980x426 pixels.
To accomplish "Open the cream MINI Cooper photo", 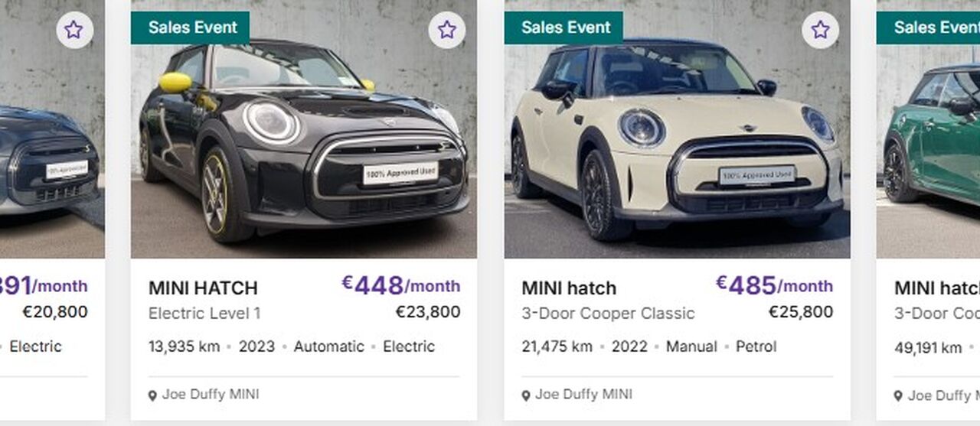I will tap(677, 129).
